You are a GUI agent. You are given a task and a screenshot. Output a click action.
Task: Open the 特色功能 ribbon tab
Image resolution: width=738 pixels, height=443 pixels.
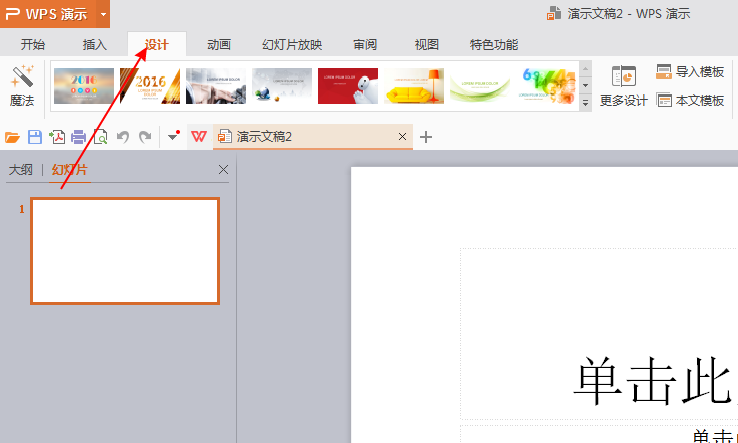click(x=494, y=45)
